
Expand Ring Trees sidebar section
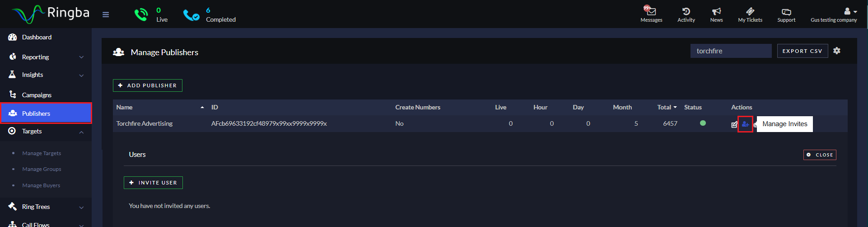46,207
